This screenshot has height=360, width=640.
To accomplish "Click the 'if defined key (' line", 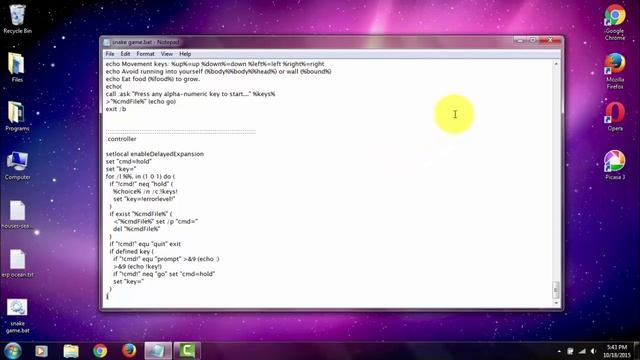I will click(131, 251).
